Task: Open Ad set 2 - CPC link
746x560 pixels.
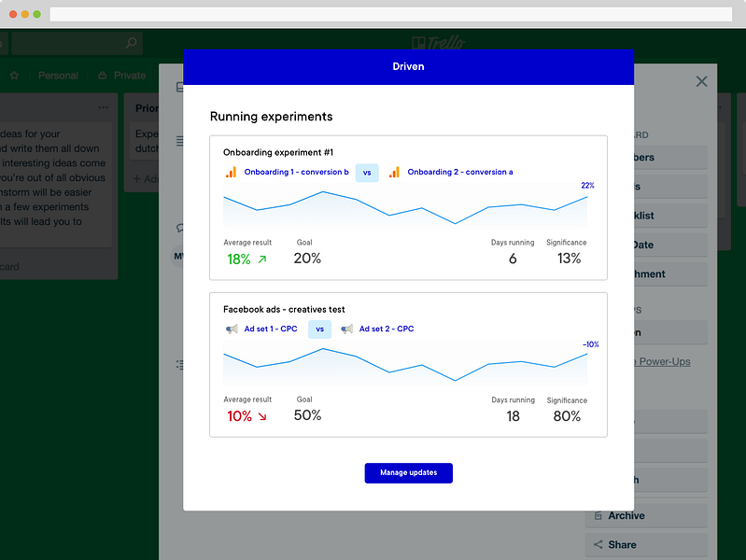Action: tap(386, 329)
